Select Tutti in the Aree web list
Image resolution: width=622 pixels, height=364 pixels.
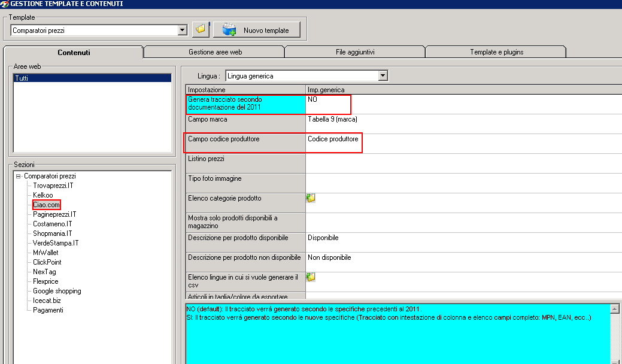coord(92,78)
